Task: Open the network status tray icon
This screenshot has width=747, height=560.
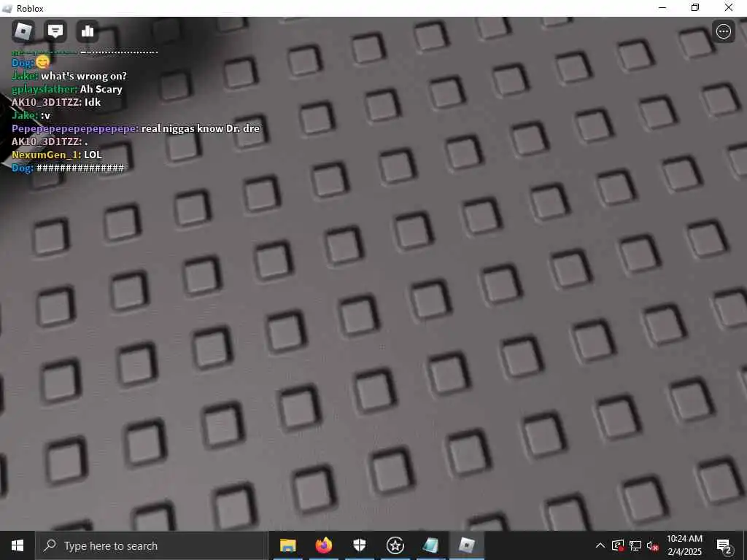Action: [635, 545]
